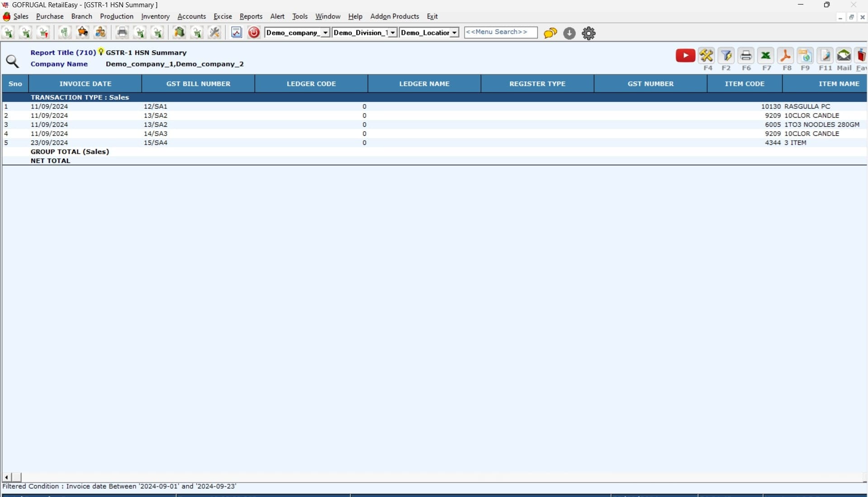
Task: Click the green box toolbar icon
Action: pos(179,33)
